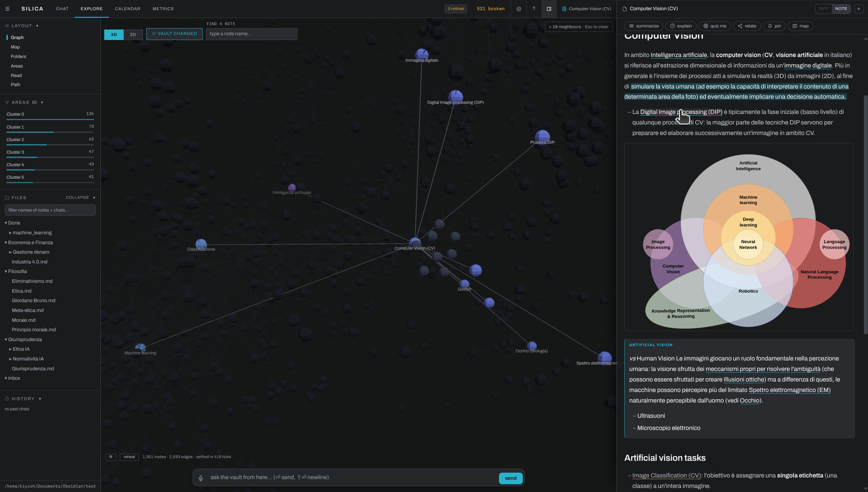Open the METRICS tab

pyautogui.click(x=163, y=9)
